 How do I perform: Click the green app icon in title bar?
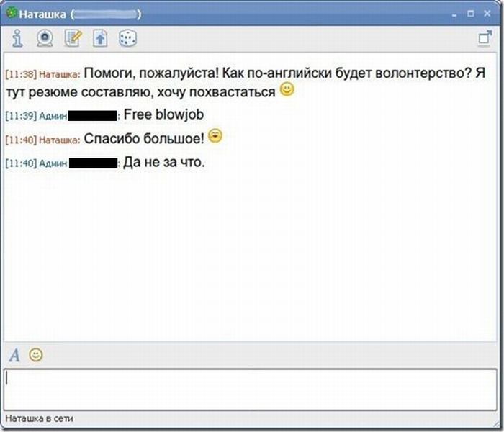[9, 13]
